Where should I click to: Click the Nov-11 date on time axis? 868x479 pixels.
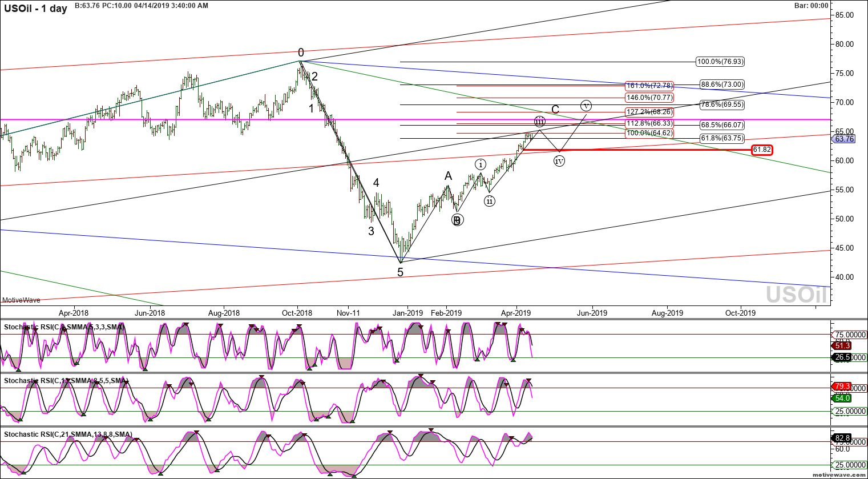pyautogui.click(x=348, y=313)
